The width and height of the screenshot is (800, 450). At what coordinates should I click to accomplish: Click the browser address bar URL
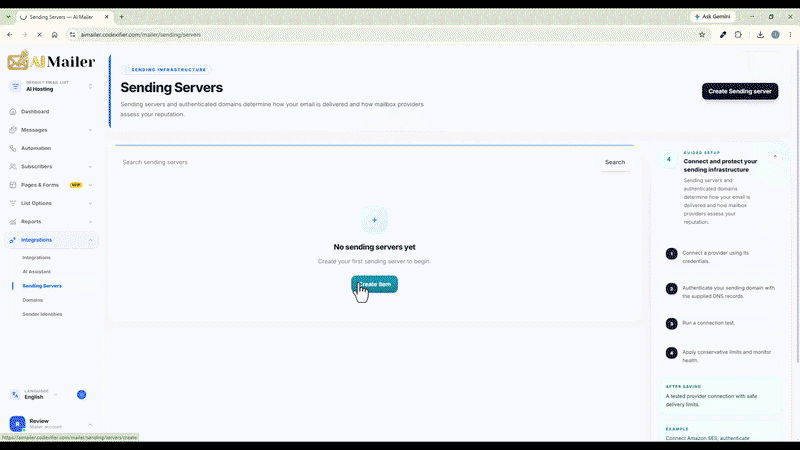[141, 35]
